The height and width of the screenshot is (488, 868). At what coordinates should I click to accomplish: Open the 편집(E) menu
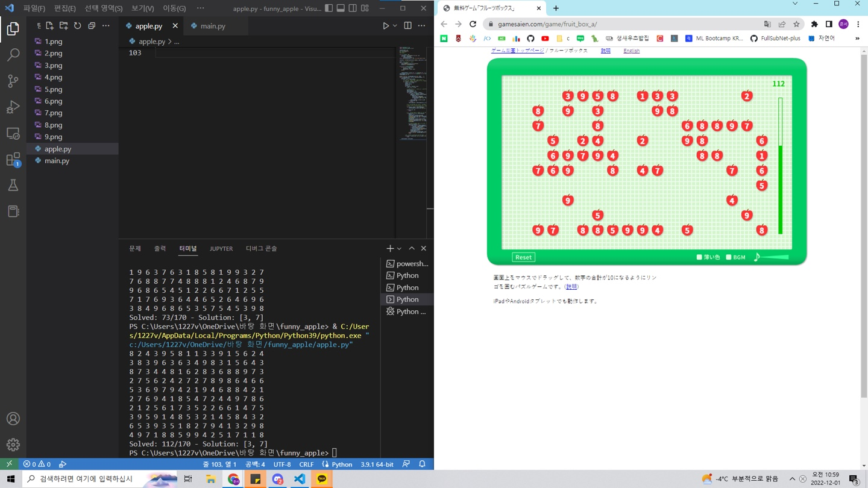click(65, 8)
